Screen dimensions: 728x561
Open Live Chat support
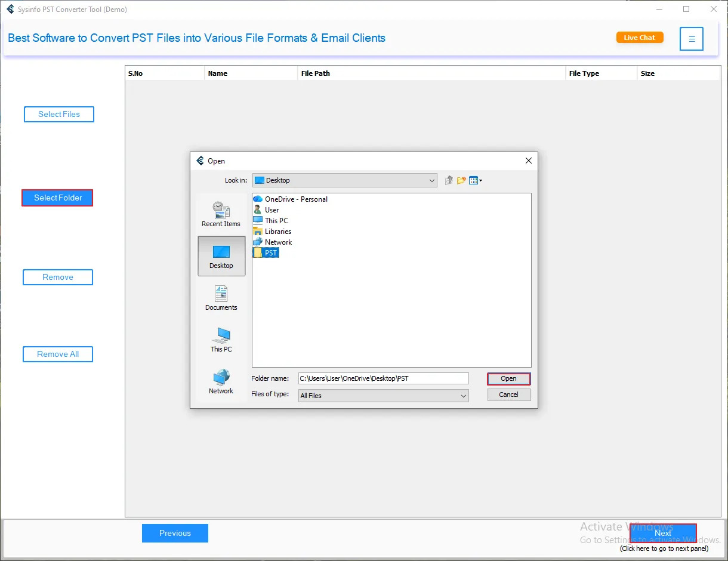(x=640, y=38)
